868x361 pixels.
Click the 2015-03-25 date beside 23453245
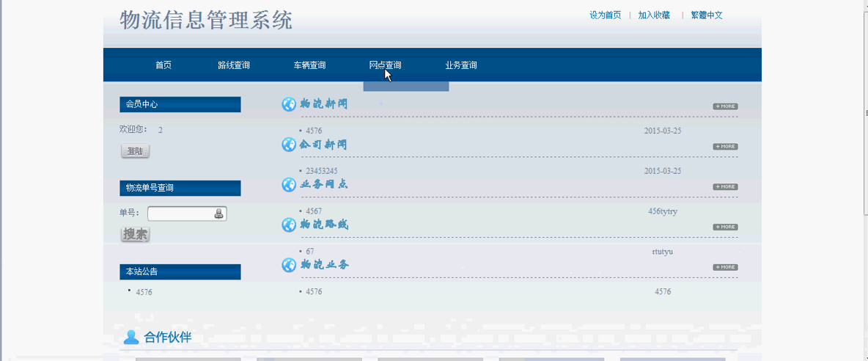tap(663, 171)
